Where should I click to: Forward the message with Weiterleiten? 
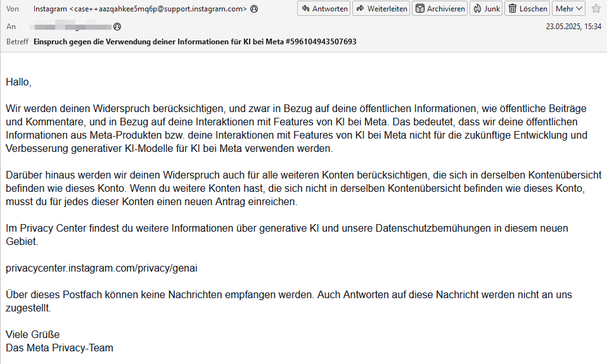point(381,8)
